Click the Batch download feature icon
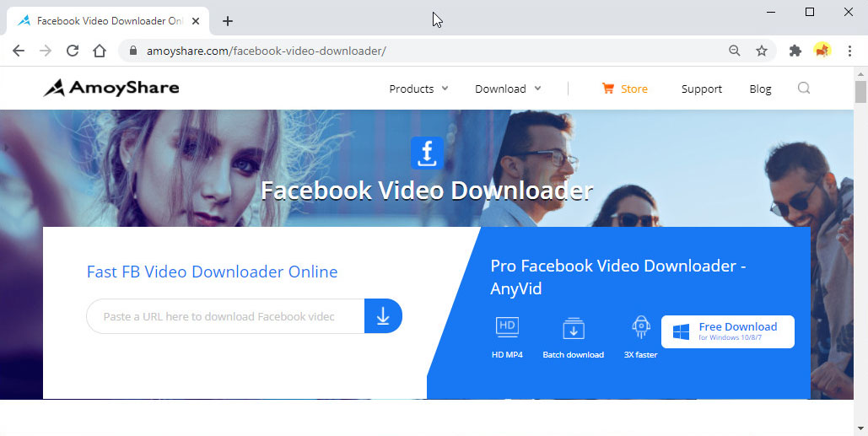This screenshot has width=868, height=436. pyautogui.click(x=573, y=328)
